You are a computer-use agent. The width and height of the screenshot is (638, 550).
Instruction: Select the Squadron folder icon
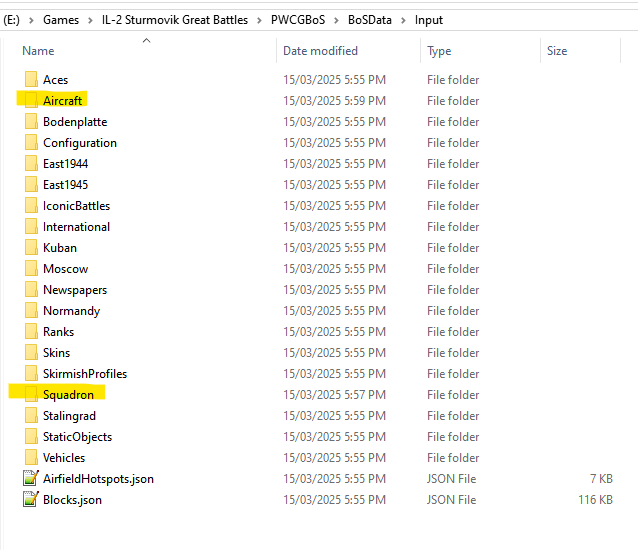31,395
